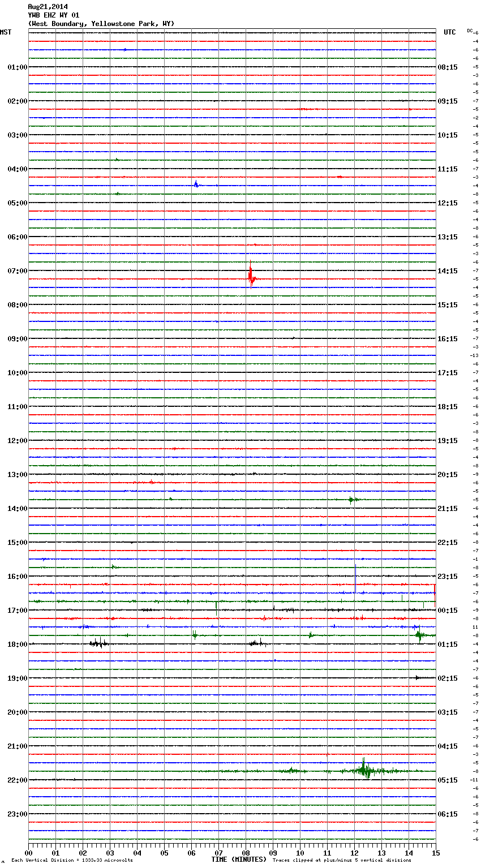Click the blue seismic spike on the 04:30 trace
The height and width of the screenshot is (868, 481).
click(196, 184)
